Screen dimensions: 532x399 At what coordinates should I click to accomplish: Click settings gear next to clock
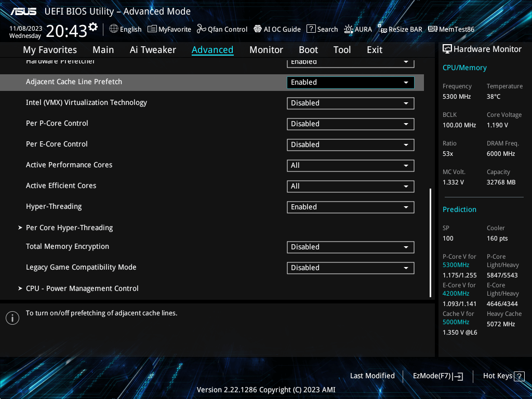(93, 27)
